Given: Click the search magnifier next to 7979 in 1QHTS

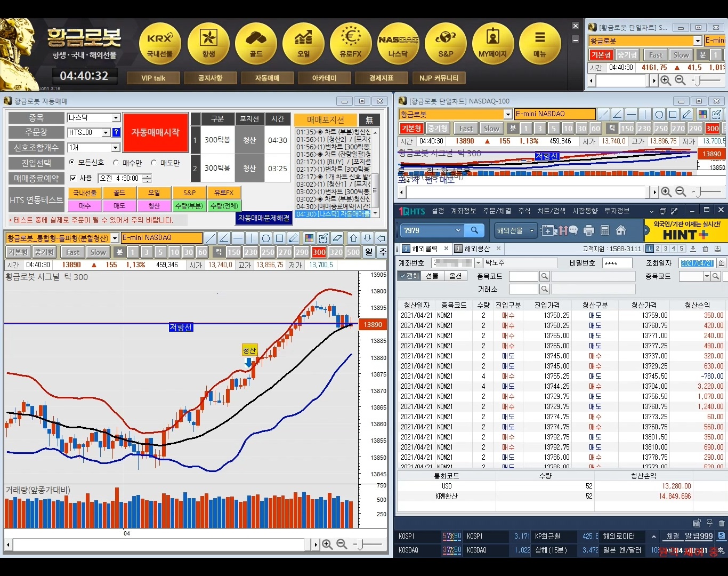Looking at the screenshot, I should [x=474, y=230].
